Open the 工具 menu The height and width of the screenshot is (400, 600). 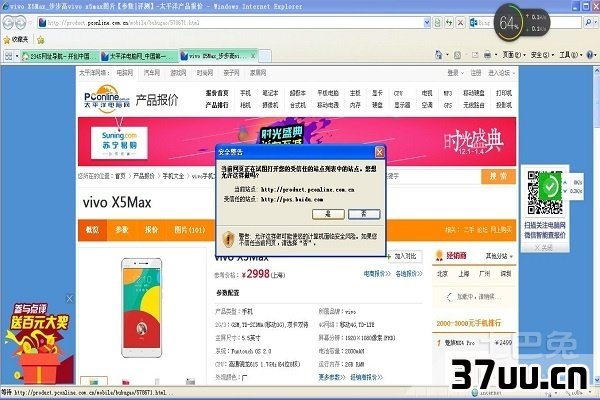[571, 55]
